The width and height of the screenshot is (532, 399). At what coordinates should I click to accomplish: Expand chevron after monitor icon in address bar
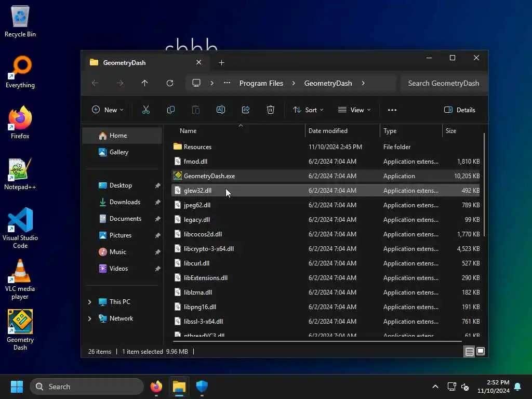pyautogui.click(x=212, y=83)
